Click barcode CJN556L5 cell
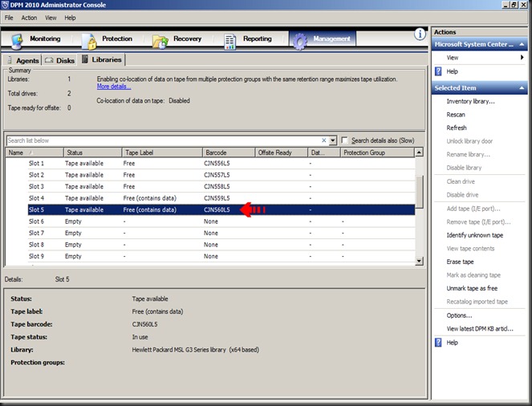 [217, 164]
